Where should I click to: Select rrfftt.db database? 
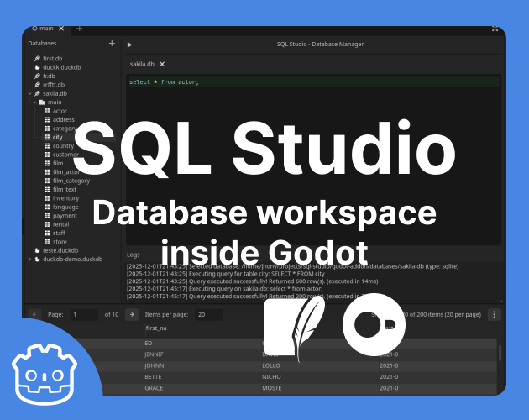[54, 85]
